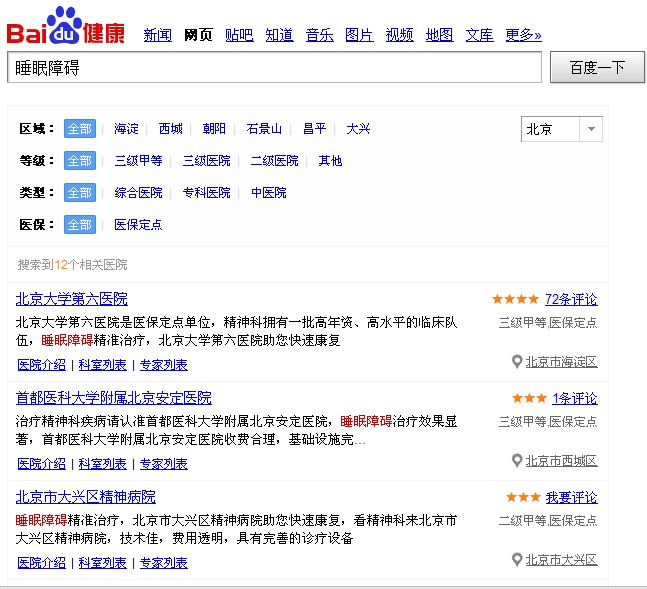647x589 pixels.
Task: Filter type by 综合医院
Action: click(138, 193)
